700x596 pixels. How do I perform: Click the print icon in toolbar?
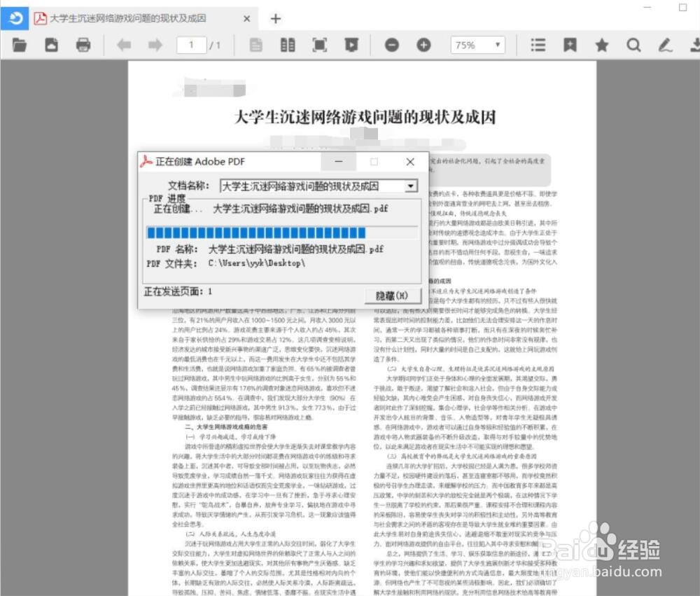tap(83, 45)
